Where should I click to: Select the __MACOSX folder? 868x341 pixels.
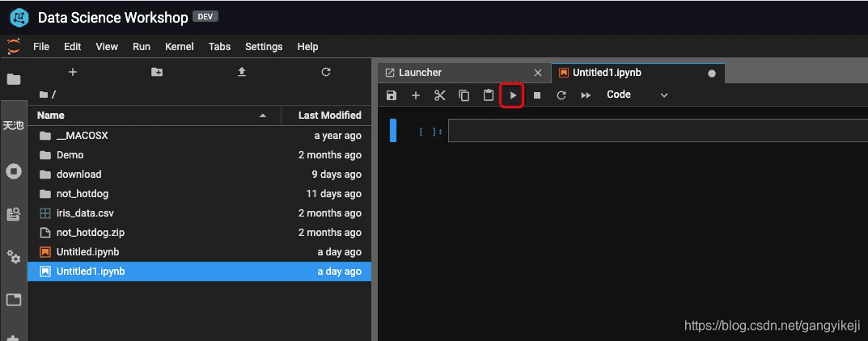pos(199,136)
